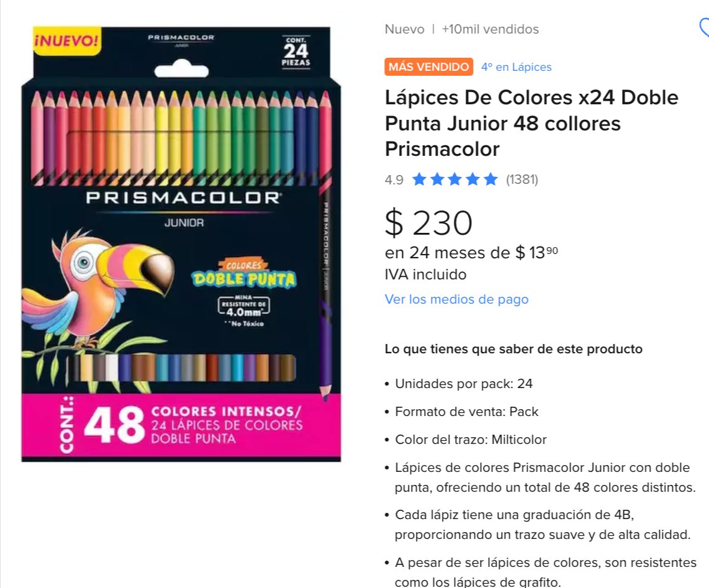Image resolution: width=709 pixels, height=588 pixels.
Task: Click the 'Formato de venta: Pack' bullet
Action: pyautogui.click(x=467, y=412)
